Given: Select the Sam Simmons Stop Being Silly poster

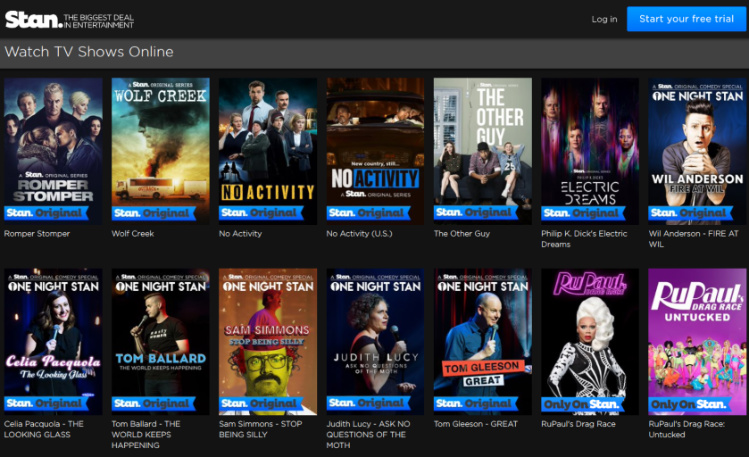Looking at the screenshot, I should point(268,341).
